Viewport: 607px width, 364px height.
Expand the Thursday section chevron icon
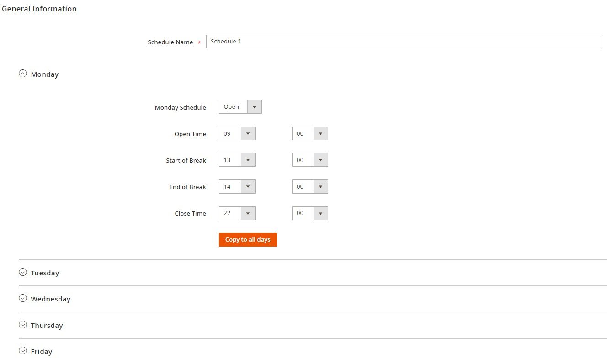point(23,324)
